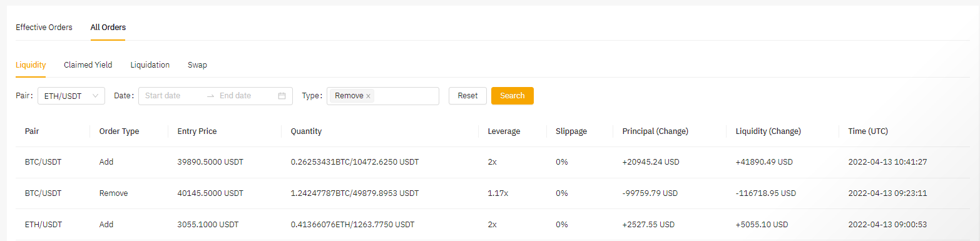Click the Principal (Change) column header
980x241 pixels.
[655, 131]
